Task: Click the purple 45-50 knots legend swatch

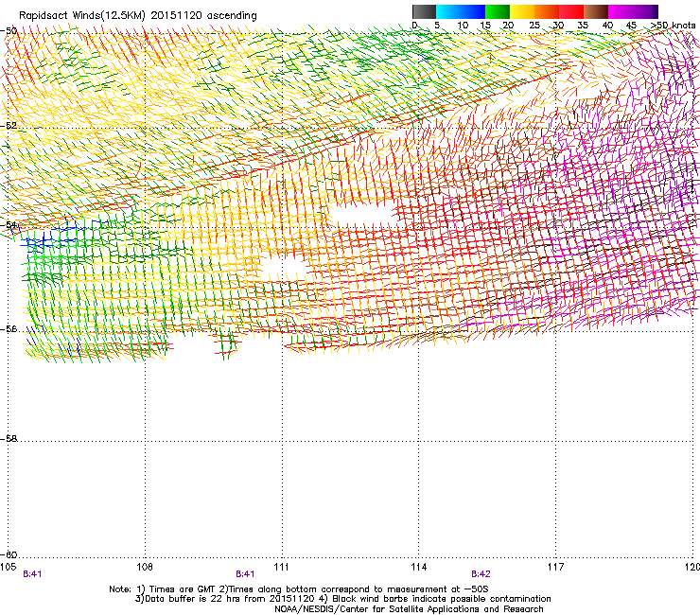Action: click(645, 11)
